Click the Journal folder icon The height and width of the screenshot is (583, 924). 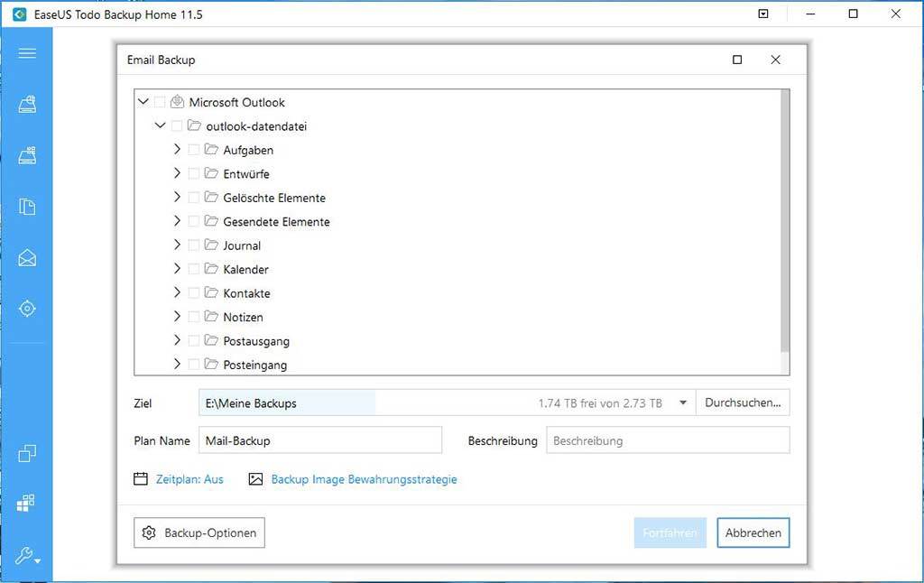pos(211,245)
